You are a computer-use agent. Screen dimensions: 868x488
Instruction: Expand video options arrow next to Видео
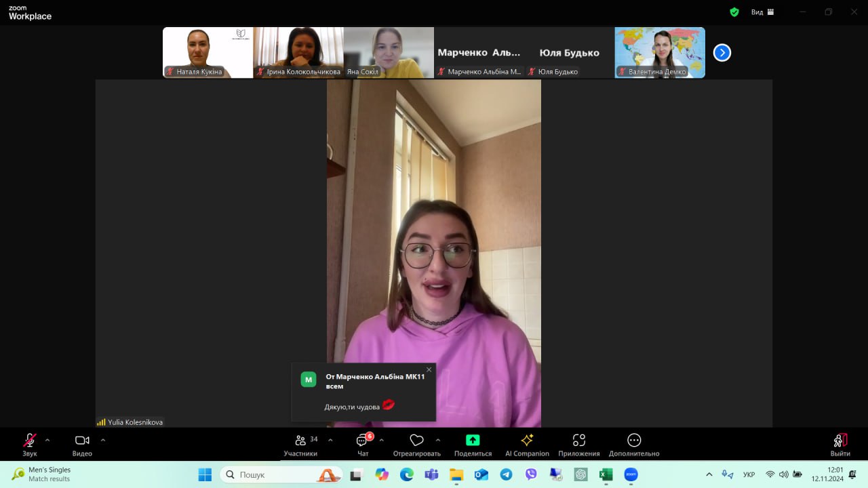pyautogui.click(x=103, y=440)
